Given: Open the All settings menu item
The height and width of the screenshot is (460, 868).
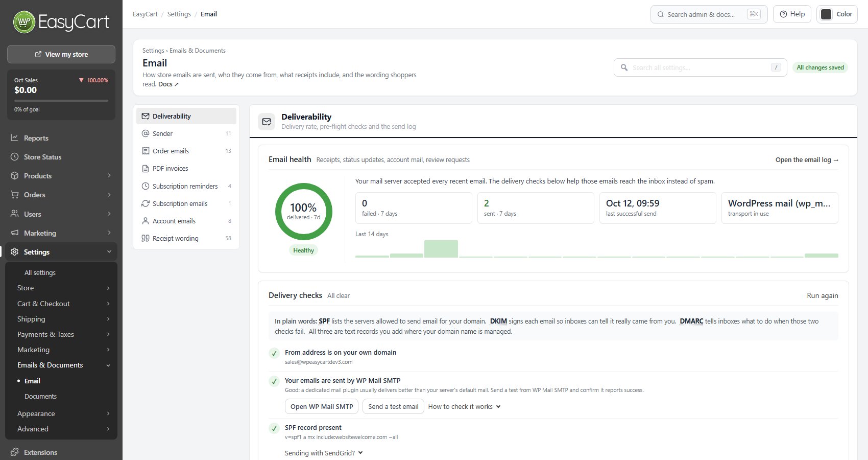Looking at the screenshot, I should (40, 273).
